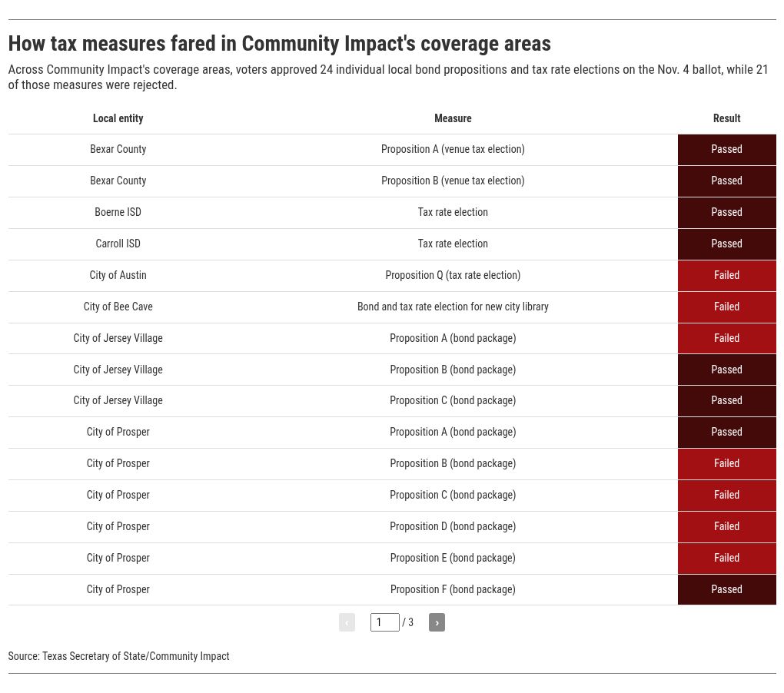Sort by the Local entity column header
The width and height of the screenshot is (784, 693).
118,118
